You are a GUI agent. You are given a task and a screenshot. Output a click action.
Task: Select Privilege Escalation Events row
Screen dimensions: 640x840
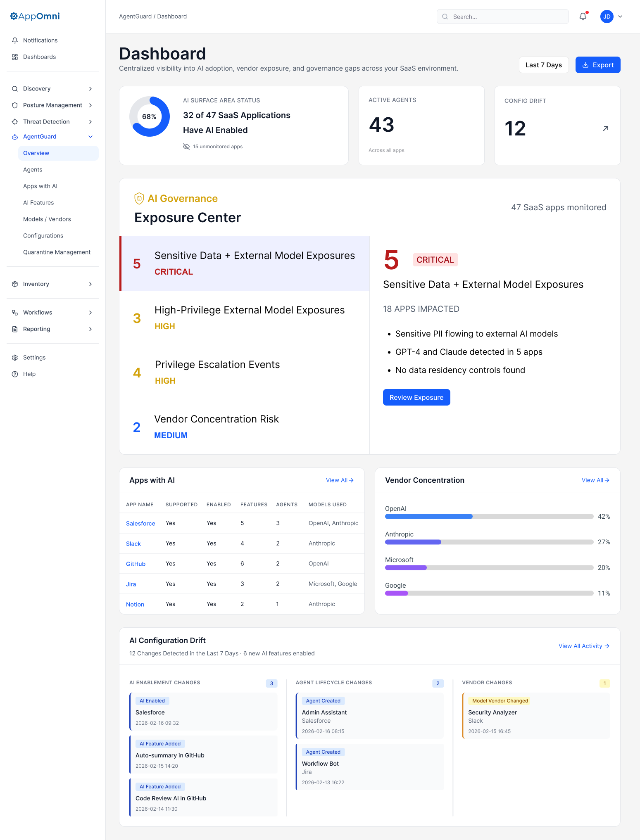tap(245, 373)
